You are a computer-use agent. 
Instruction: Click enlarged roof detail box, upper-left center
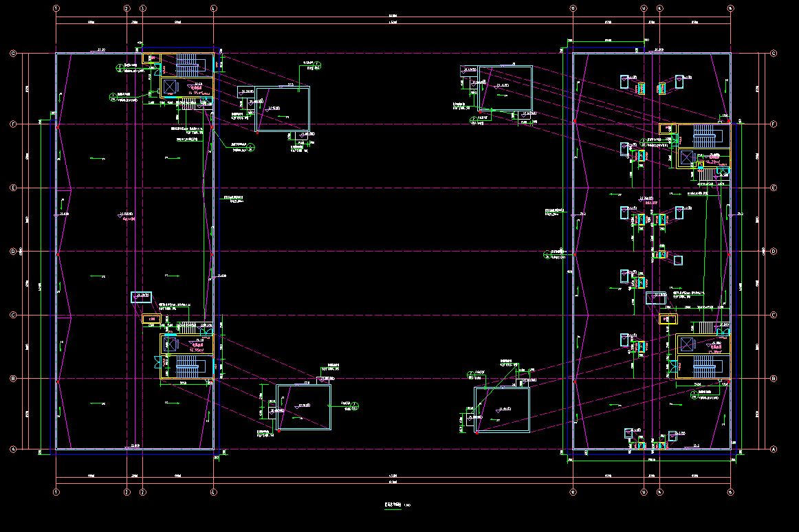pos(282,109)
